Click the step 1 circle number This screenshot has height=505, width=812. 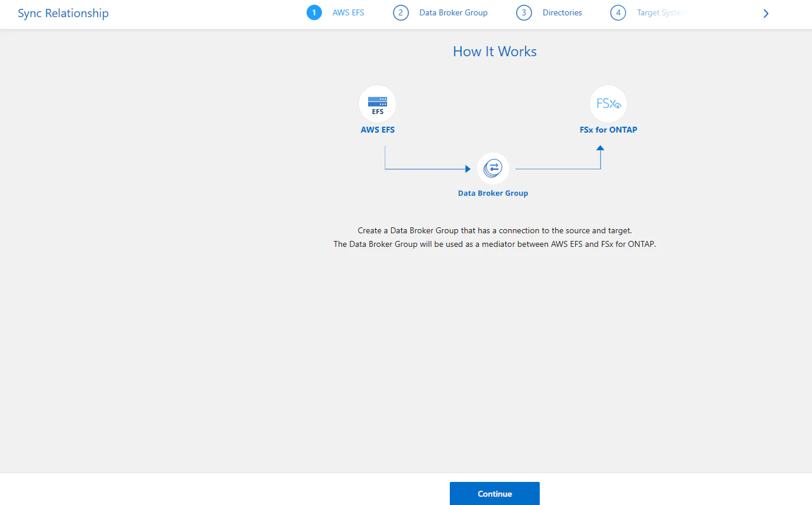point(314,12)
